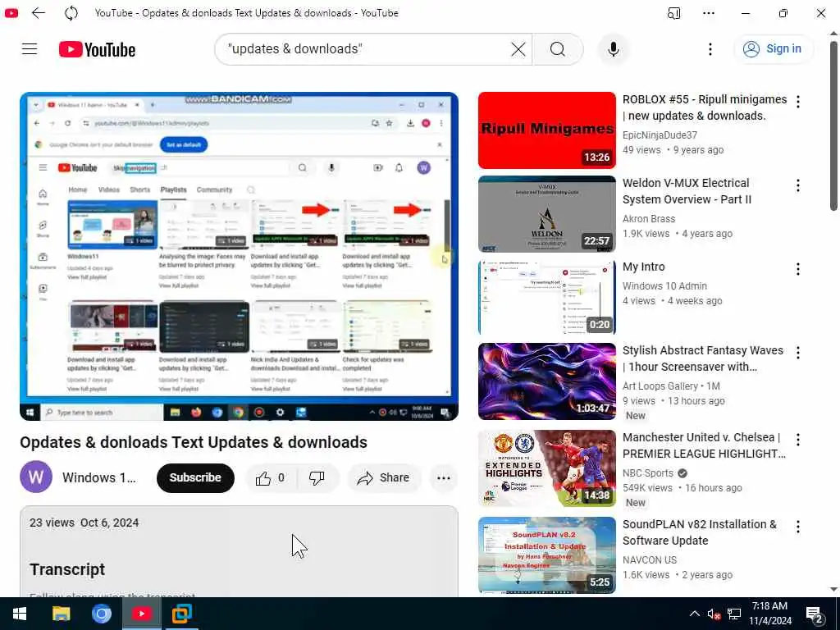Open the VirtualBox taskbar icon
This screenshot has height=630, width=840.
pos(182,614)
